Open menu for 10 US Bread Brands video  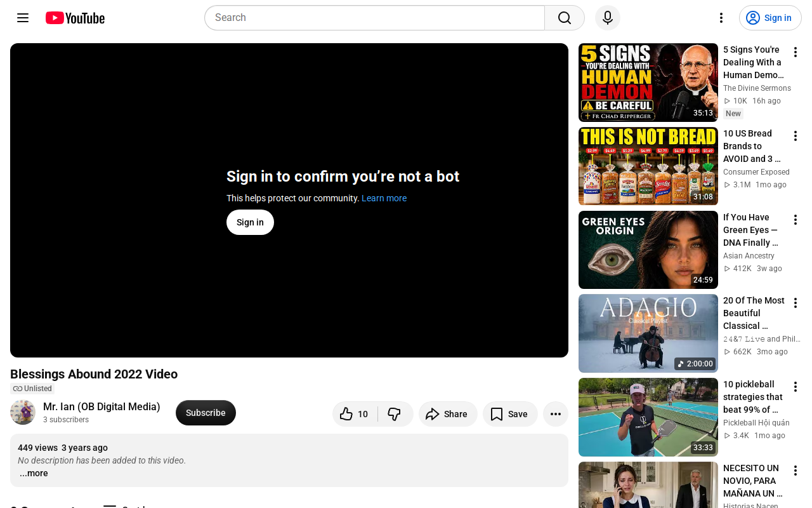pyautogui.click(x=795, y=136)
